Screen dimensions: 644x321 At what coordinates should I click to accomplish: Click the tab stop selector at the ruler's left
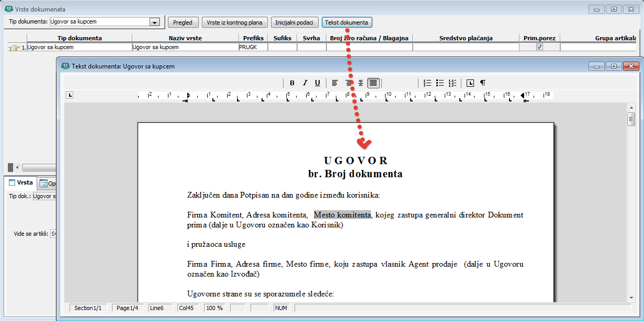pyautogui.click(x=70, y=95)
